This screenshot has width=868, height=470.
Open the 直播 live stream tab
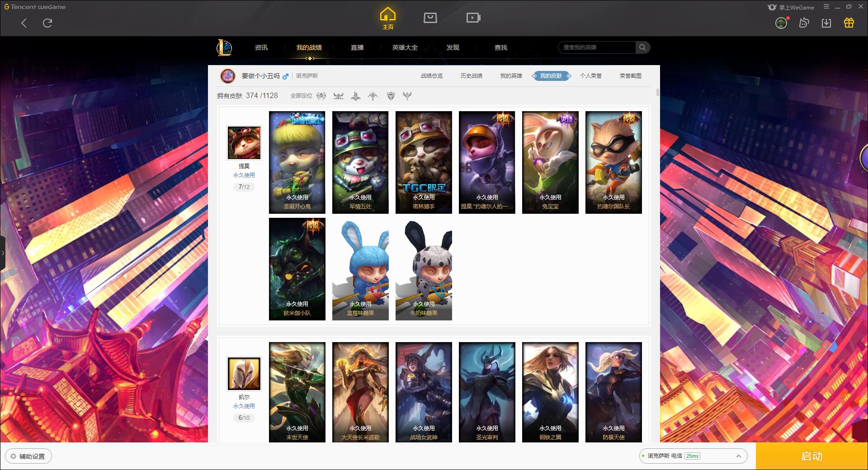(357, 47)
